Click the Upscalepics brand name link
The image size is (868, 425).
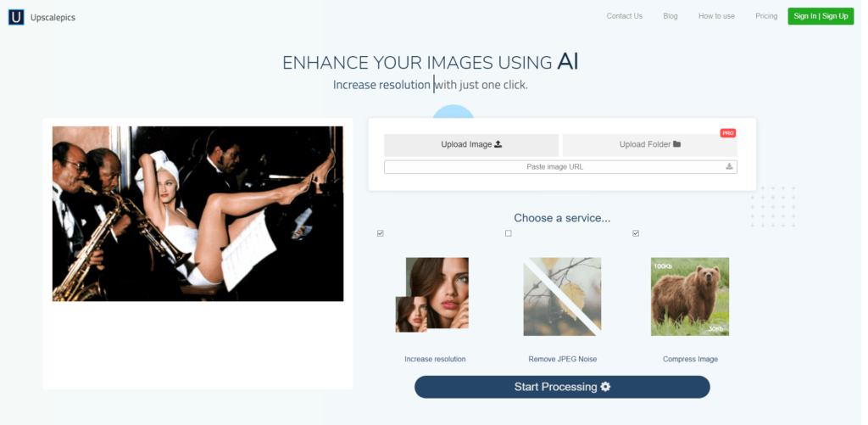(53, 18)
